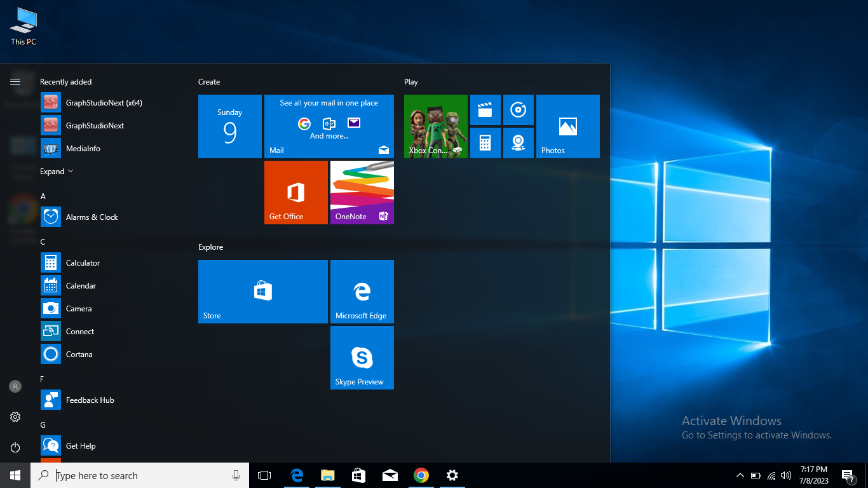Expand the Start menu hamburger navigation
The image size is (868, 488).
[x=15, y=81]
